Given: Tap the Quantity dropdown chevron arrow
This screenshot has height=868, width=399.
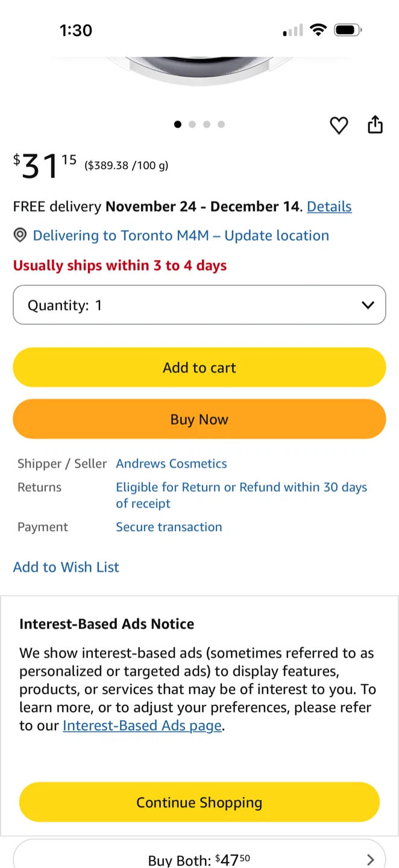Looking at the screenshot, I should pos(368,305).
